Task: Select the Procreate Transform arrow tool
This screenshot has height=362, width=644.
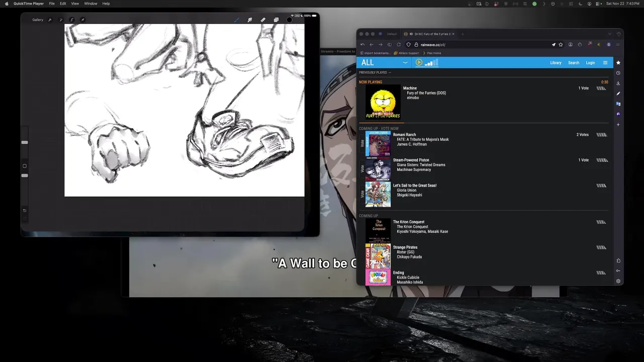Action: pos(83,20)
